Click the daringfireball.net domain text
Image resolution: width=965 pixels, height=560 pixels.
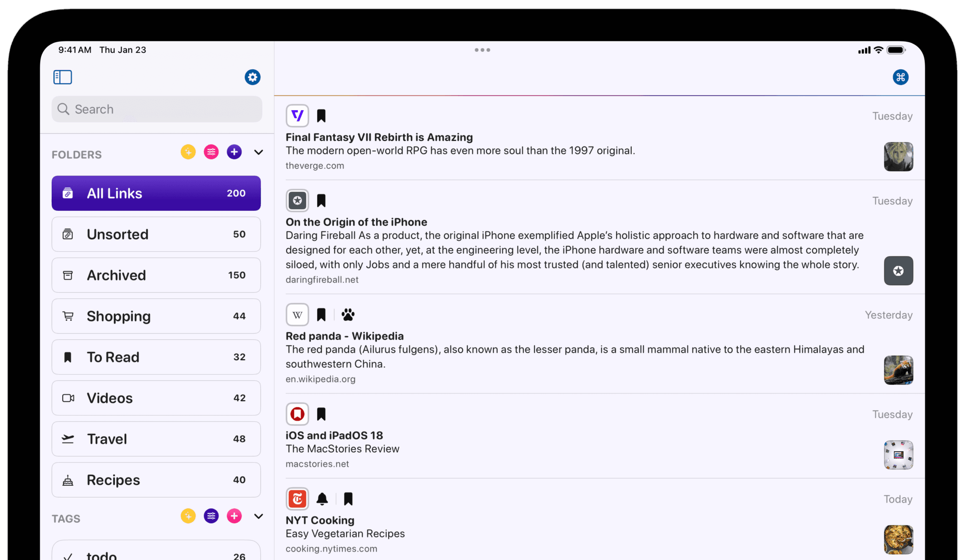322,280
